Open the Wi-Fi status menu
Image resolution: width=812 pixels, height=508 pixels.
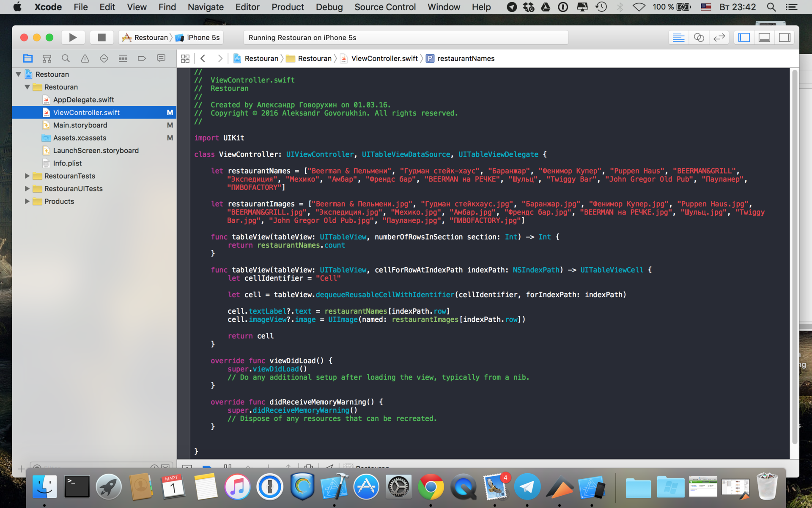click(639, 7)
